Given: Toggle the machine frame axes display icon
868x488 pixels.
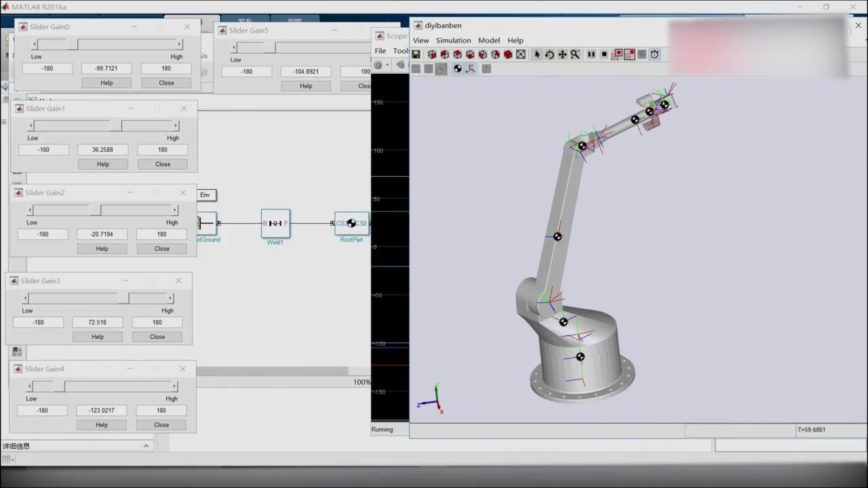Looking at the screenshot, I should click(470, 68).
